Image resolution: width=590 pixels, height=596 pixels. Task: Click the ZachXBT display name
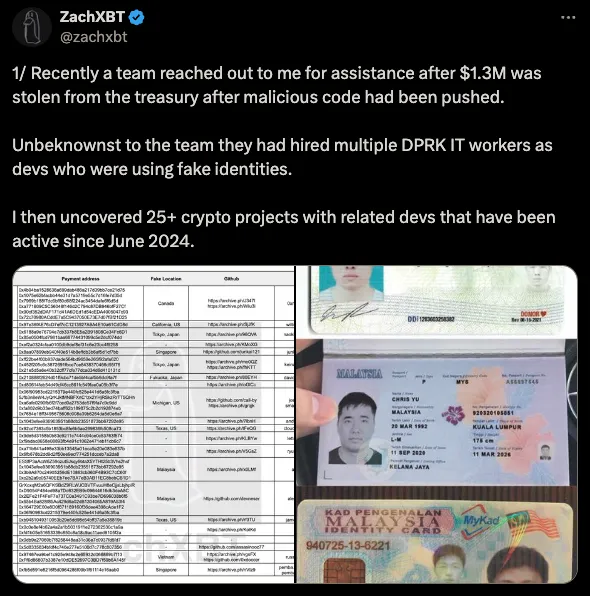coord(92,17)
